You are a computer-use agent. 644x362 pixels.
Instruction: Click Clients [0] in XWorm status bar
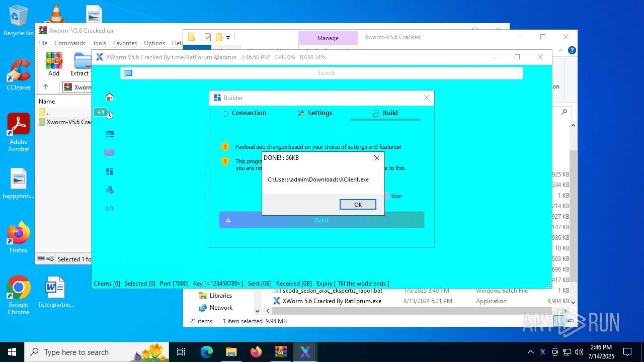pos(107,284)
